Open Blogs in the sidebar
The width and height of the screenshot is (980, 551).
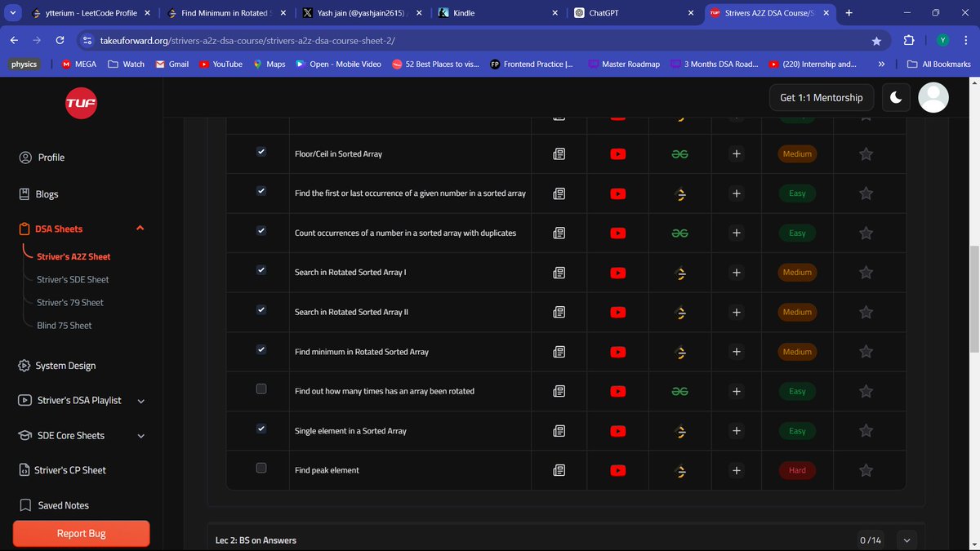coord(38,194)
